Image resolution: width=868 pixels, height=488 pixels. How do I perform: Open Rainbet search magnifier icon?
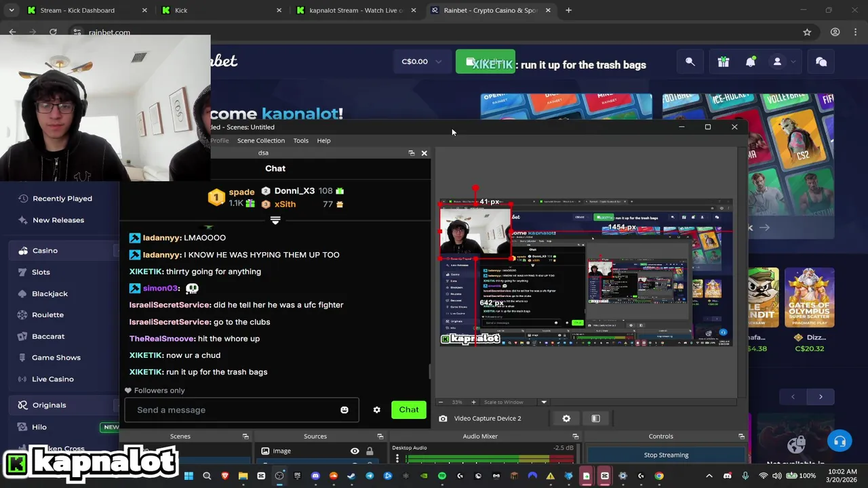[690, 62]
